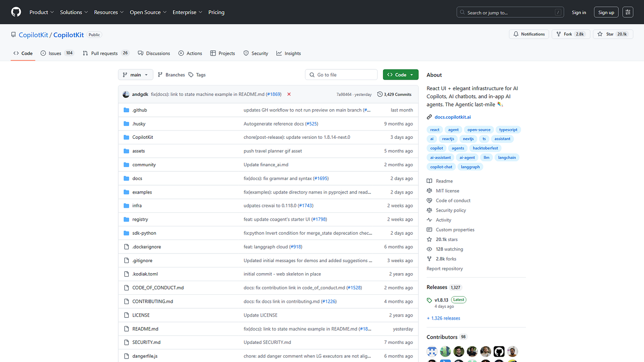644x362 pixels.
Task: Expand the Open Source menu
Action: (x=148, y=12)
